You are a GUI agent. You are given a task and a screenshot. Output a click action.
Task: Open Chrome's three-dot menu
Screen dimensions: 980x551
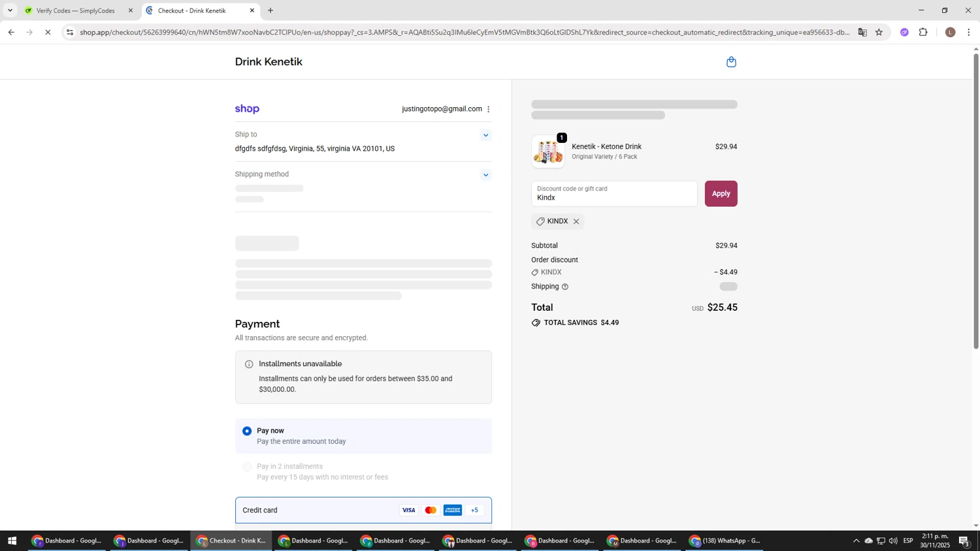click(969, 32)
